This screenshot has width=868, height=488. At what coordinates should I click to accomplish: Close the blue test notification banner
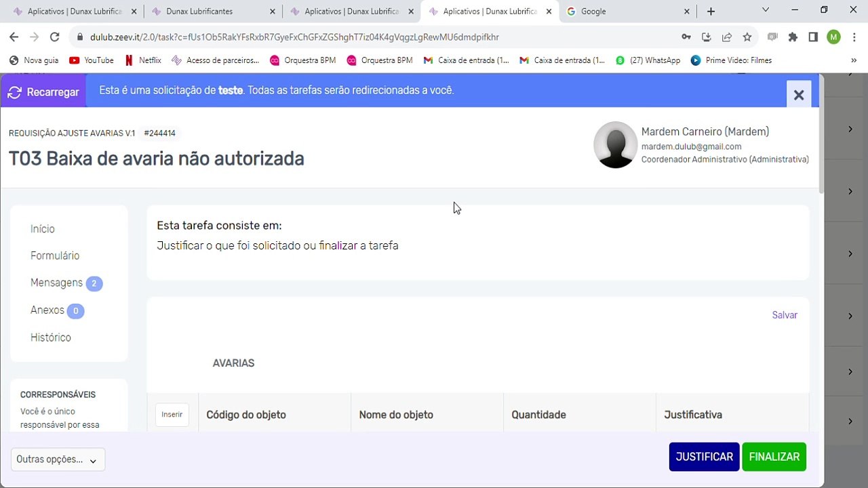coord(799,95)
